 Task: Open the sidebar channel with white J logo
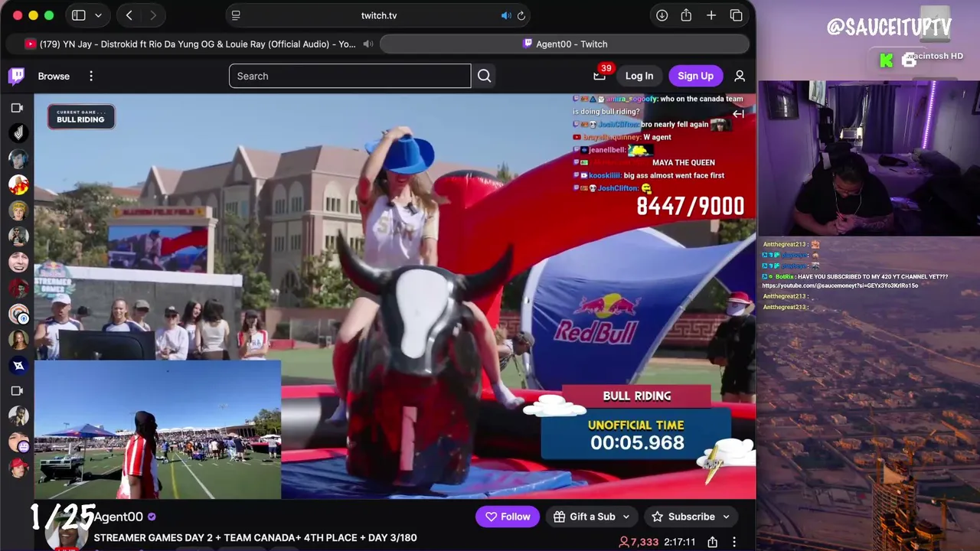pyautogui.click(x=18, y=133)
